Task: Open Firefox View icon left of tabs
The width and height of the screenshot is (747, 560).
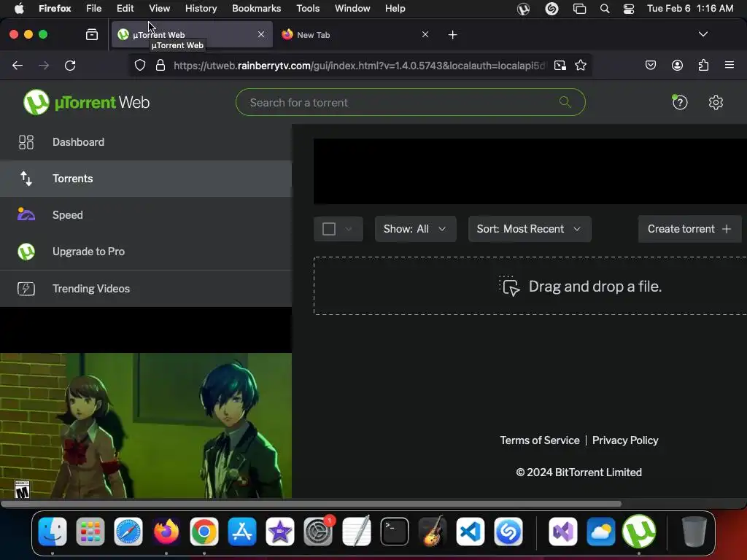Action: (92, 34)
